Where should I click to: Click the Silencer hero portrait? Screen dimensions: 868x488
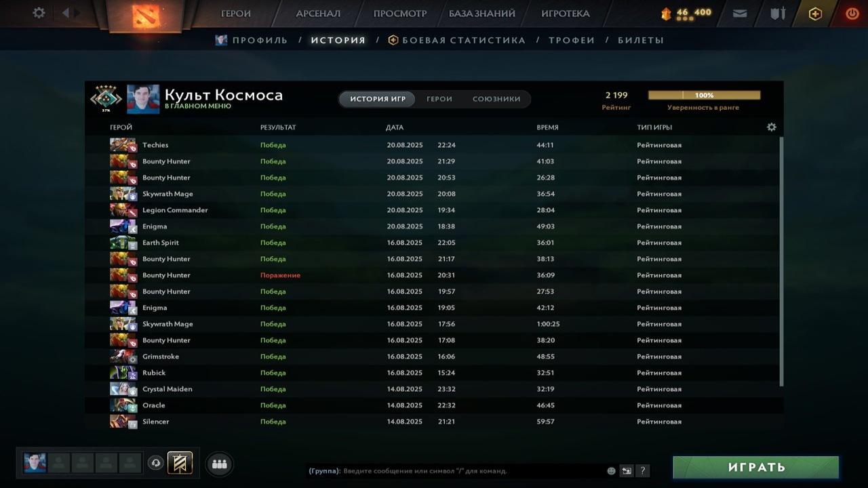pyautogui.click(x=123, y=422)
